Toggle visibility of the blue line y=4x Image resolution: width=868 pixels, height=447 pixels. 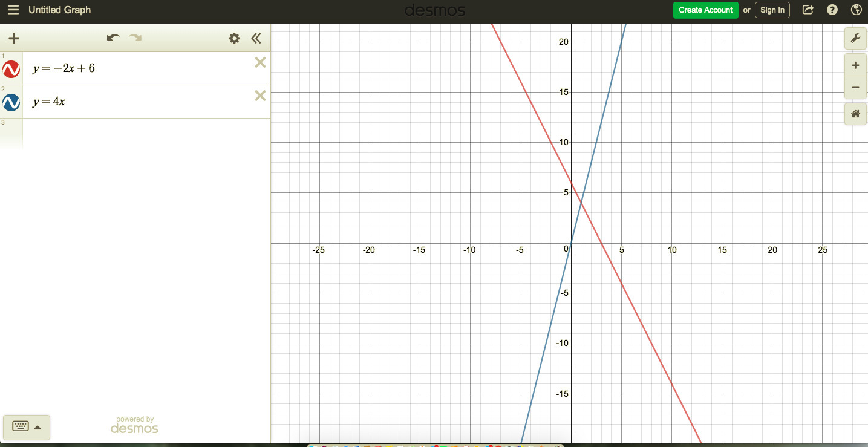coord(11,103)
